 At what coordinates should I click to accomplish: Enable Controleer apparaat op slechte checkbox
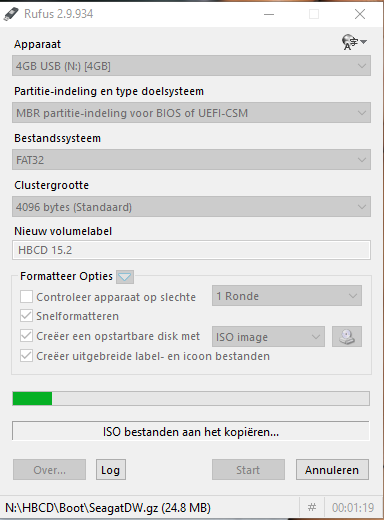[x=26, y=296]
